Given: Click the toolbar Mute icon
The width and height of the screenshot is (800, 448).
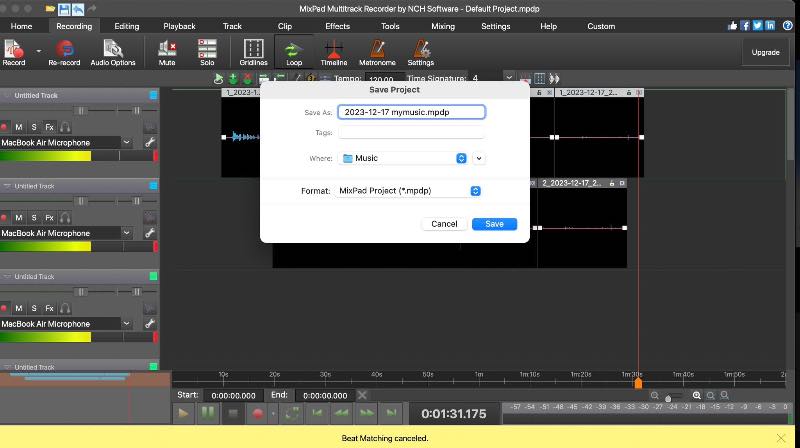Looking at the screenshot, I should (x=167, y=51).
